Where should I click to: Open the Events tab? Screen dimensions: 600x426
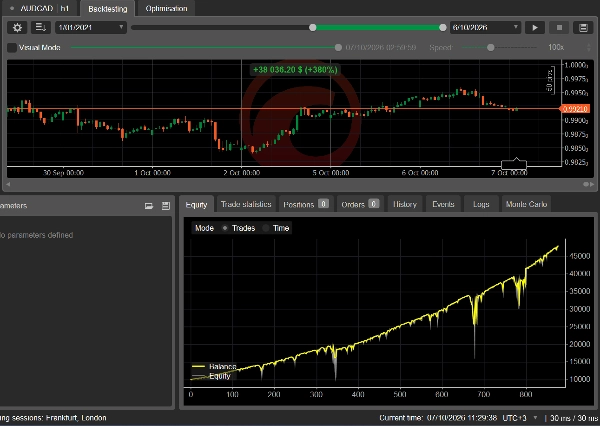(443, 204)
